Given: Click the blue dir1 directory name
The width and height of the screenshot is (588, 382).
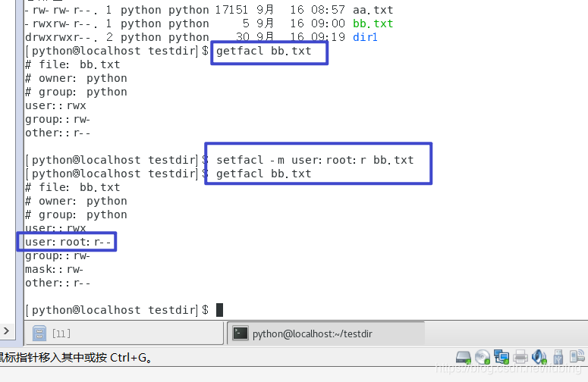Looking at the screenshot, I should click(365, 37).
